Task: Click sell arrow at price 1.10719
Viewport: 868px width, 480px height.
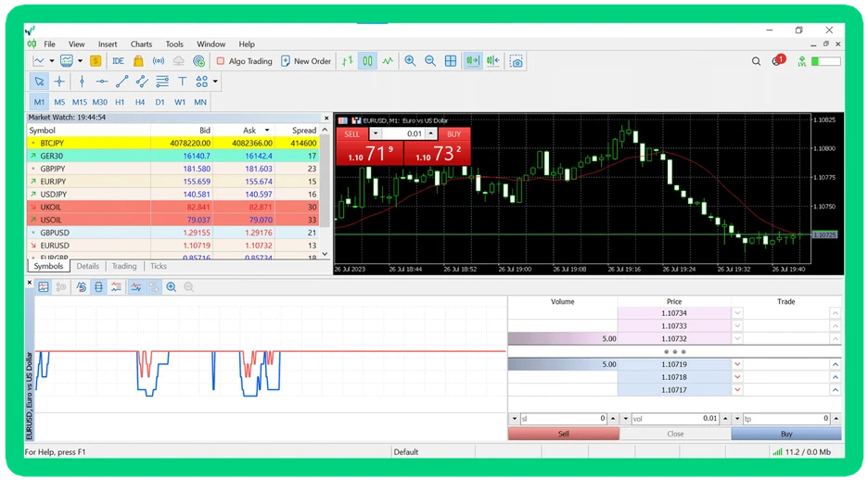Action: point(737,364)
